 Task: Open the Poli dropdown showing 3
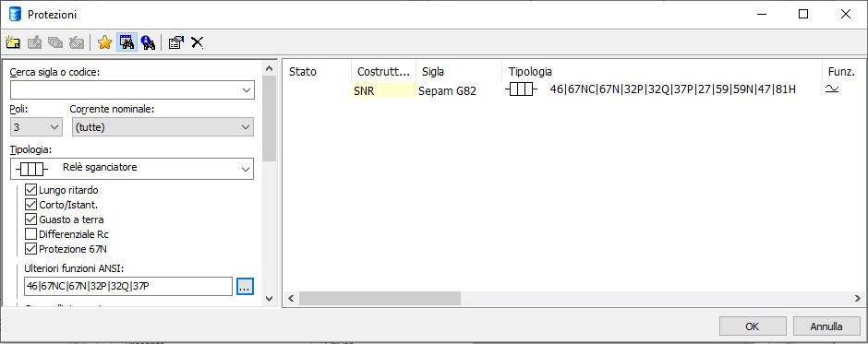pyautogui.click(x=54, y=127)
